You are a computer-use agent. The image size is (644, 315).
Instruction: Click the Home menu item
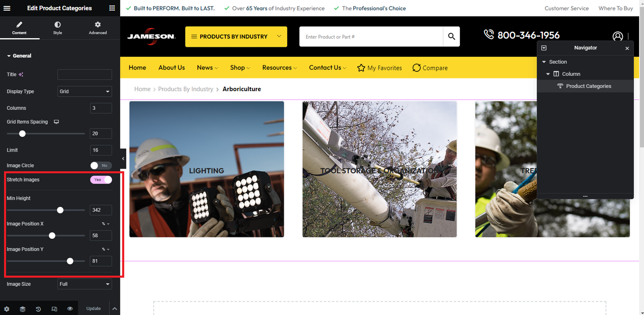tap(137, 67)
